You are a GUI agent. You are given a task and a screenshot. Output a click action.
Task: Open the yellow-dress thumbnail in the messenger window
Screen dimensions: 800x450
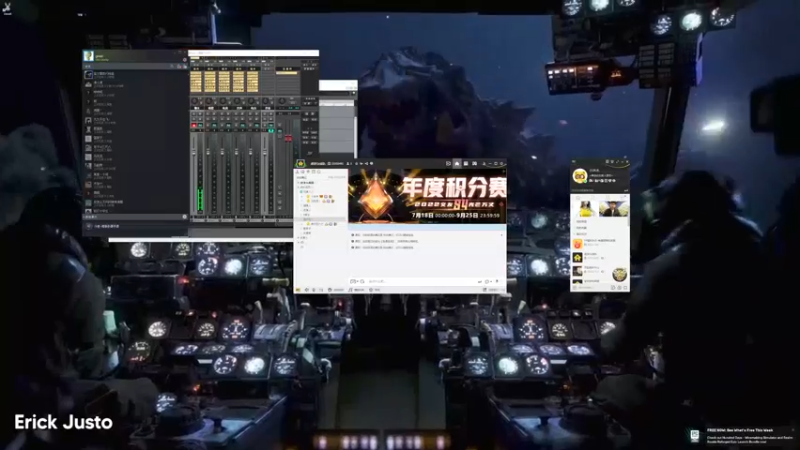tap(586, 209)
